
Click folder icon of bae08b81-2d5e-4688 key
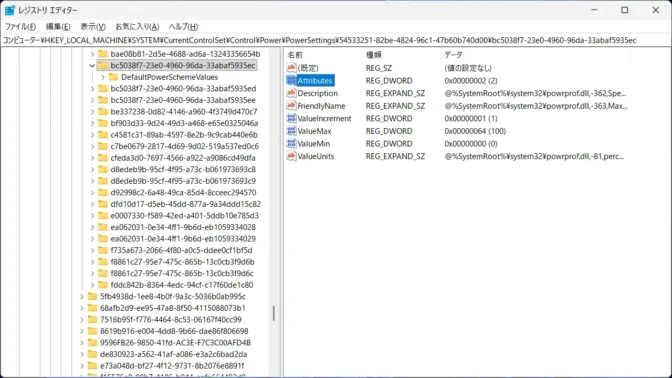[103, 54]
